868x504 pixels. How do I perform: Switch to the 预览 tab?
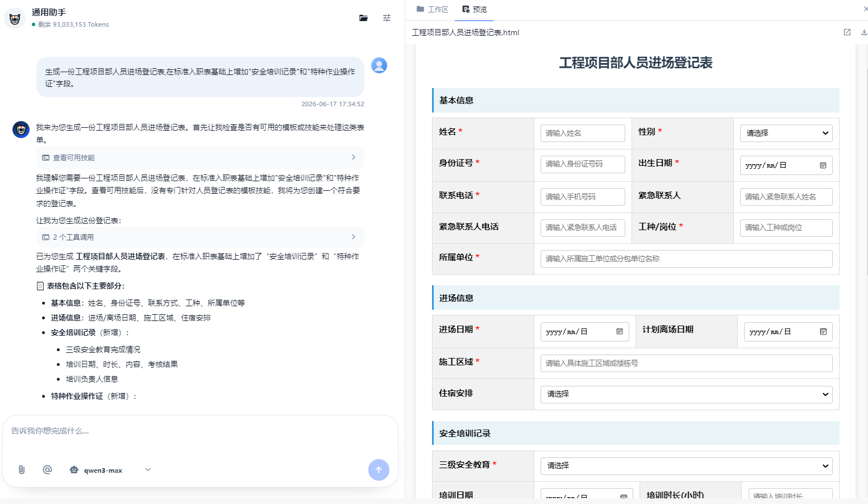pyautogui.click(x=475, y=9)
